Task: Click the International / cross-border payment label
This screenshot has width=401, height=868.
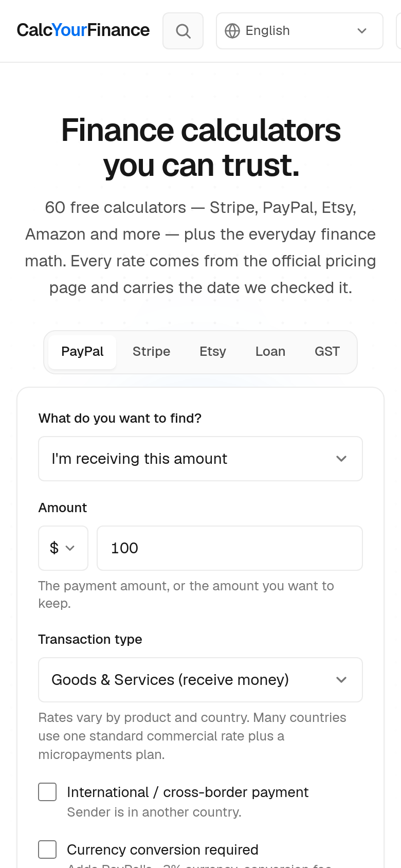Action: coord(188,792)
